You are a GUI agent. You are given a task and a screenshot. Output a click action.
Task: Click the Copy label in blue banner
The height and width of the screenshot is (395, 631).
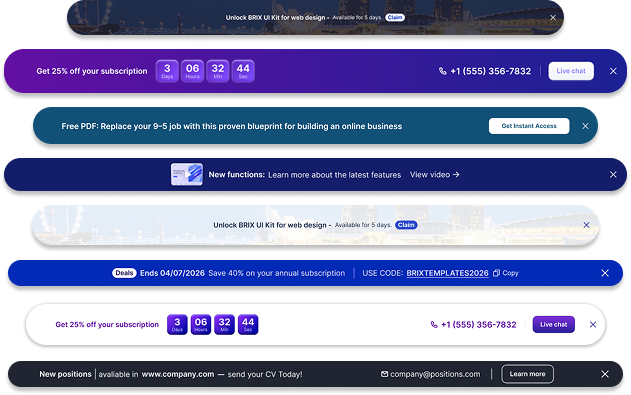point(510,273)
